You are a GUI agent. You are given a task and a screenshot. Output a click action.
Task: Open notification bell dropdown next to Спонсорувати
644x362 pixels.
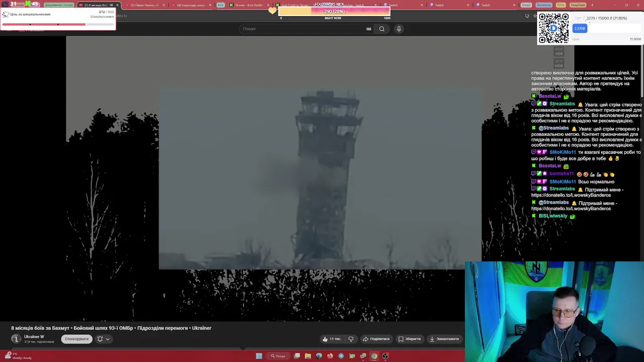point(103,339)
